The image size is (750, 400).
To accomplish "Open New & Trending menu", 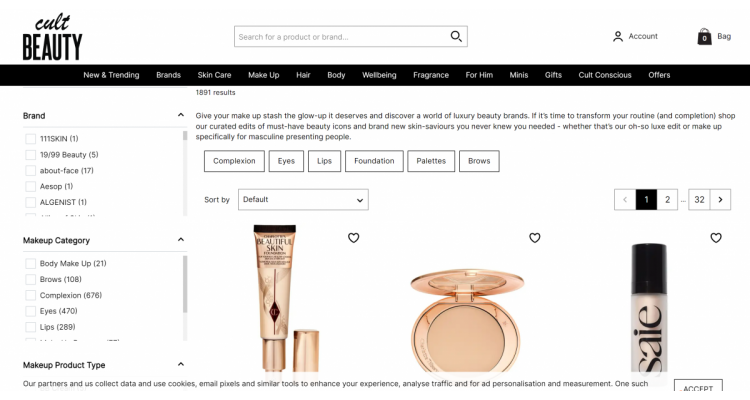I will [111, 75].
